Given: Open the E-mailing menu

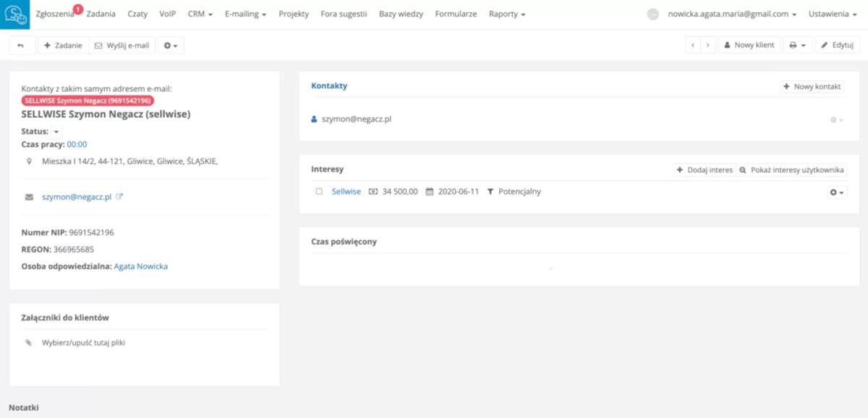Looking at the screenshot, I should coord(245,14).
